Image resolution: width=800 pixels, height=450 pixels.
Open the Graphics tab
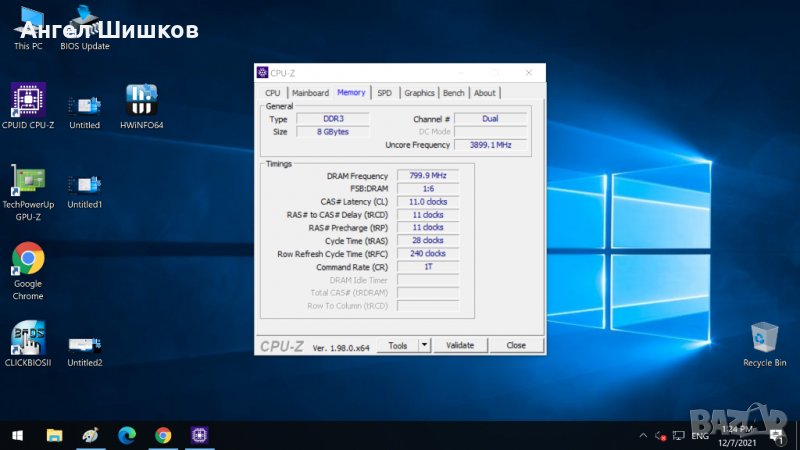(x=419, y=93)
